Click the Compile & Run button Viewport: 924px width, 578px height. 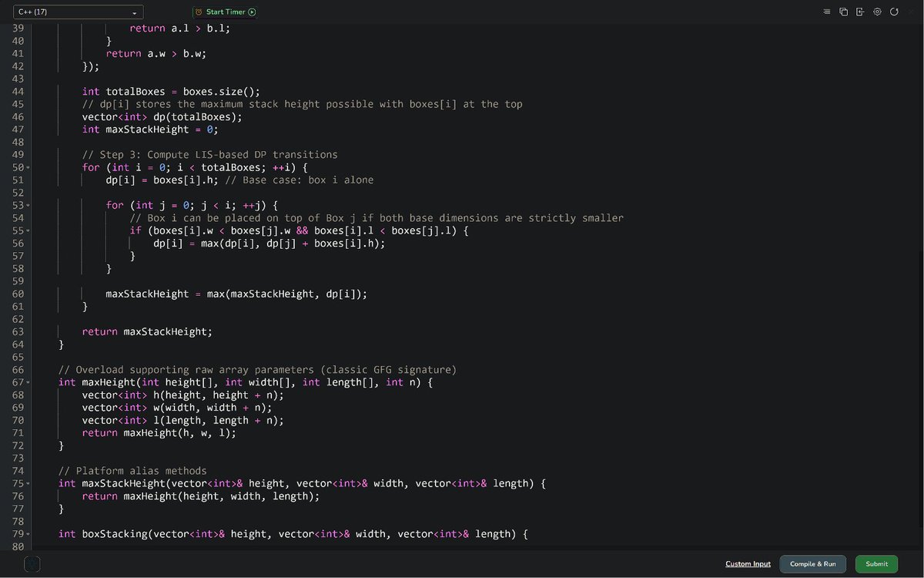coord(812,564)
